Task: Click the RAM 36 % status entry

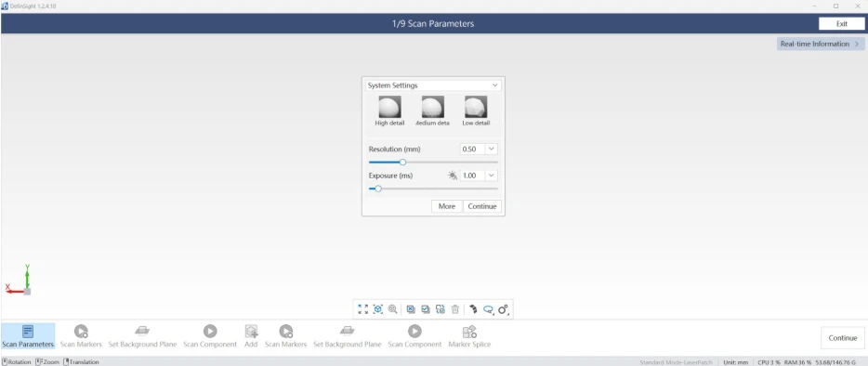Action: click(x=797, y=362)
